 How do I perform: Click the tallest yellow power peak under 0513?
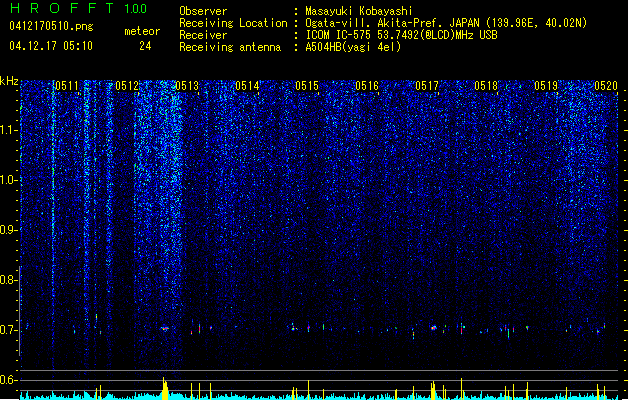coord(164,388)
